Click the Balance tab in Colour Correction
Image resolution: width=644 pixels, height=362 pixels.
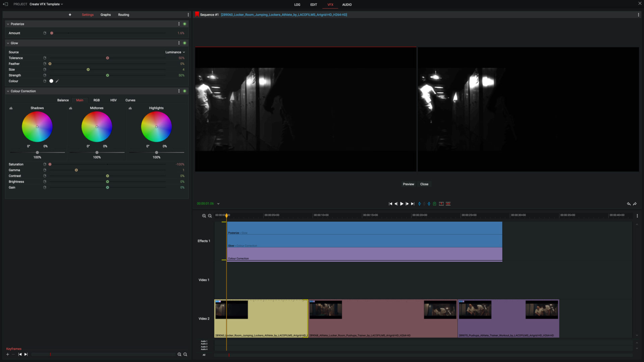(x=62, y=100)
